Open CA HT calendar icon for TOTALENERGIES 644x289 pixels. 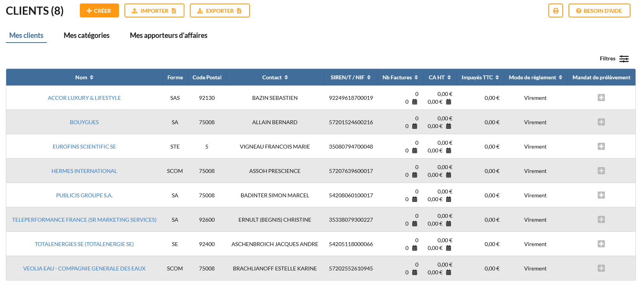coord(449,248)
